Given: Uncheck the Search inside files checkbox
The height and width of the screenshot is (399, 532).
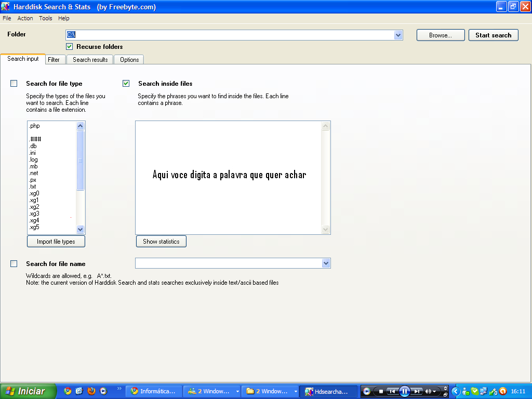Looking at the screenshot, I should click(x=126, y=84).
